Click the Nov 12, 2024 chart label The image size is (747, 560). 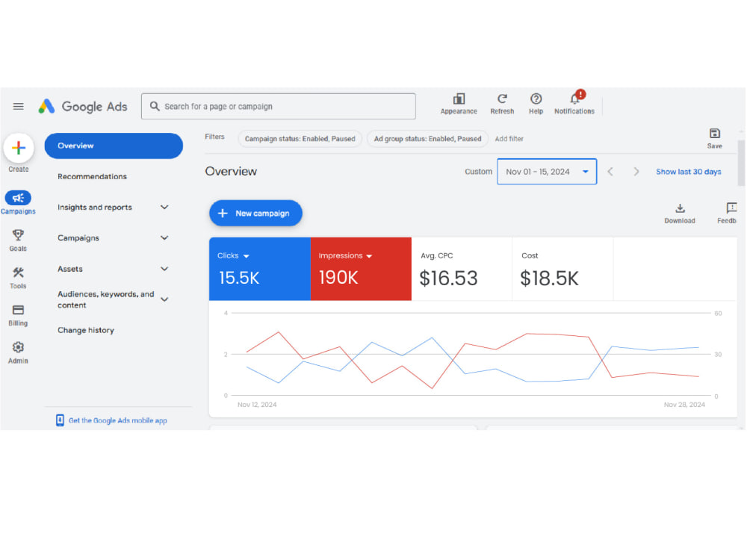[x=257, y=404]
